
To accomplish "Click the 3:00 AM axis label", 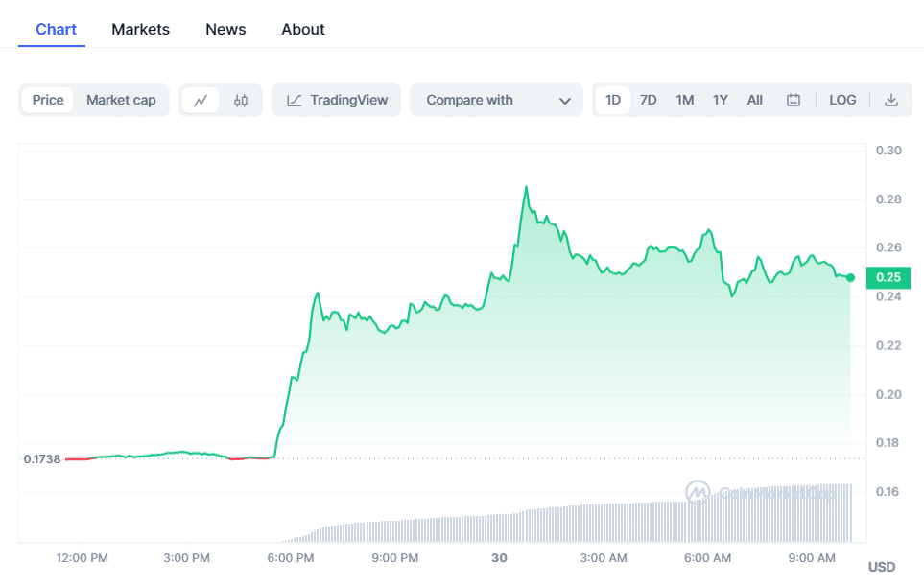I will [604, 558].
